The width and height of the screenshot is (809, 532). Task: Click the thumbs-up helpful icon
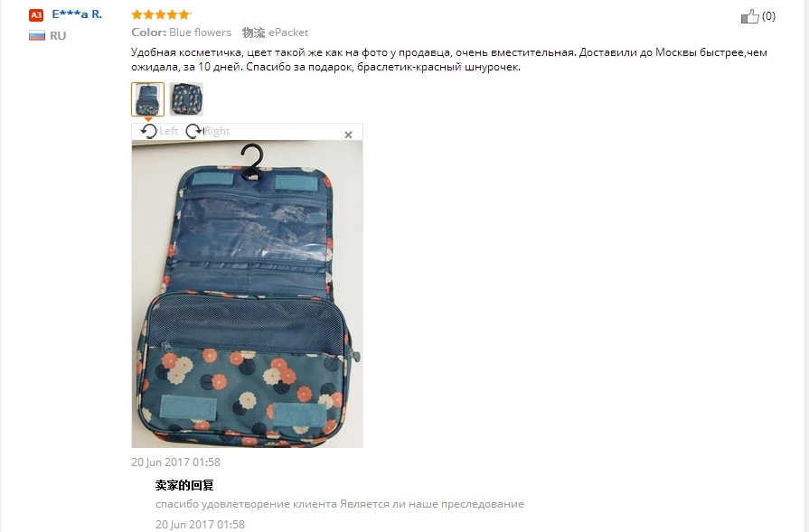(749, 16)
